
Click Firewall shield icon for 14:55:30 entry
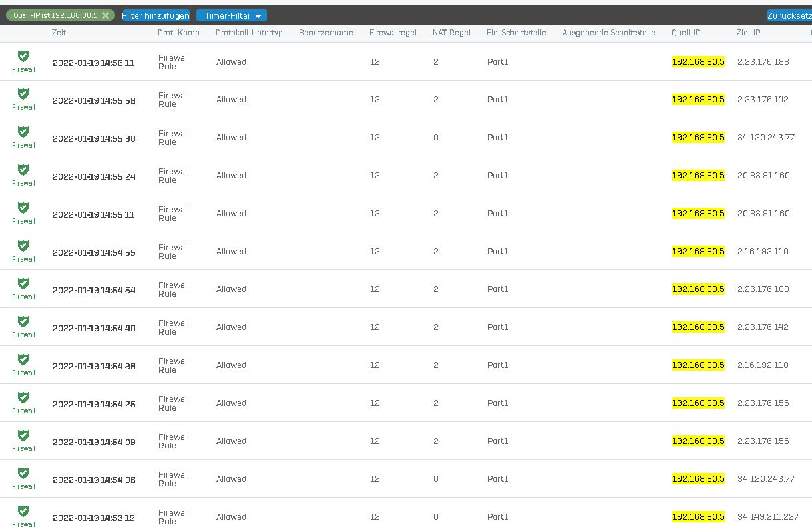[x=23, y=132]
